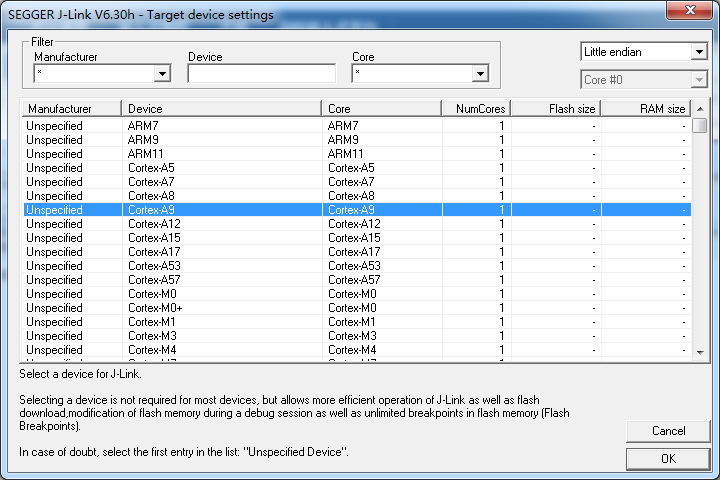
Task: Sort by RAM size column header
Action: (647, 109)
